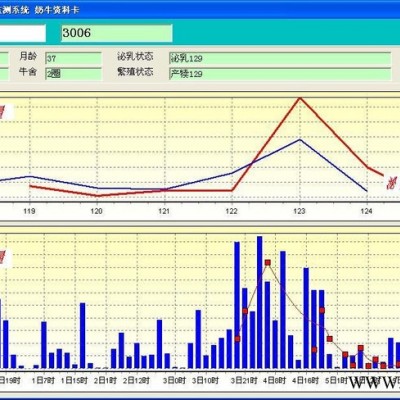400x400 pixels.
Task: Click the 1日15时 time label
Action: 74,380
